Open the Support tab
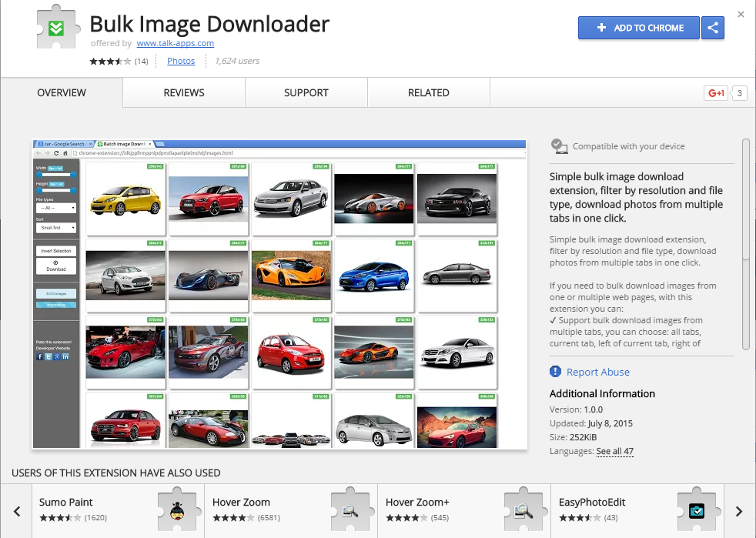The height and width of the screenshot is (538, 756). tap(306, 92)
